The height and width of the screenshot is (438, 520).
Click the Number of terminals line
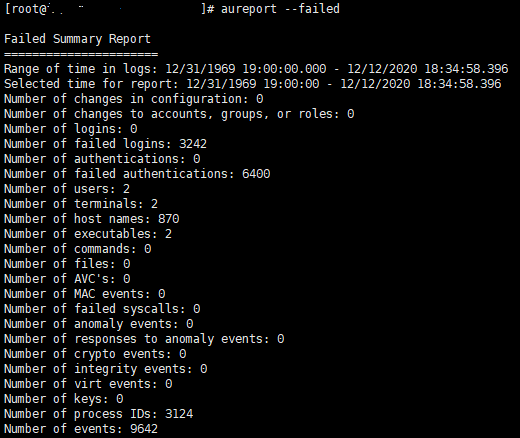[81, 204]
